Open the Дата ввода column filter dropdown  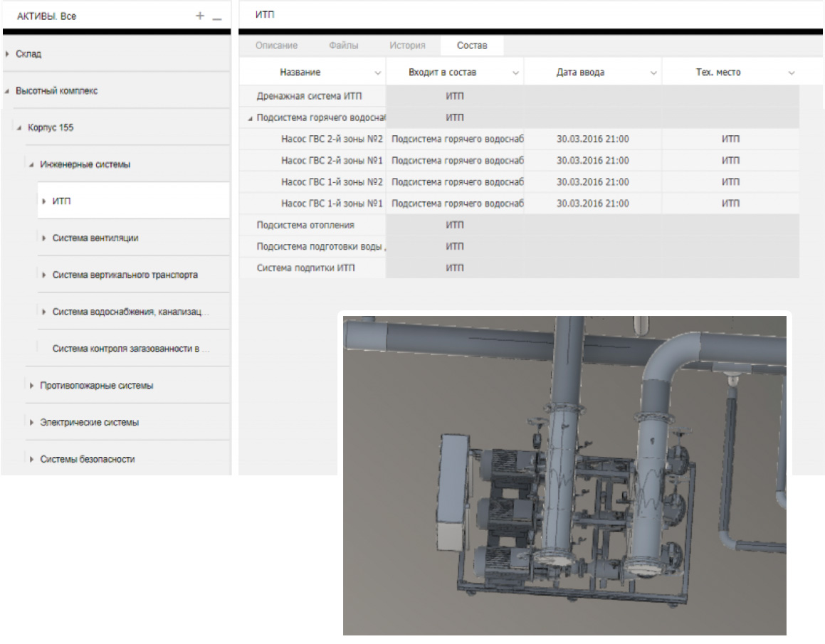653,73
